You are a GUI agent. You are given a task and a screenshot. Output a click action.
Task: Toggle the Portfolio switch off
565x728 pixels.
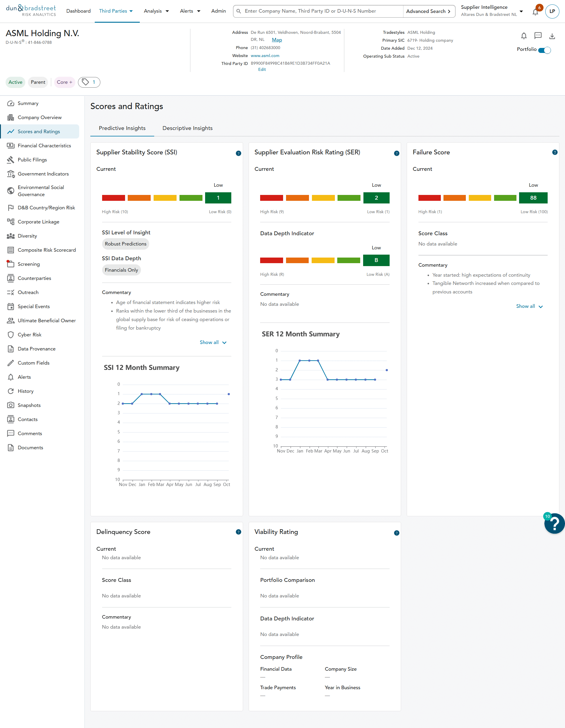(544, 50)
